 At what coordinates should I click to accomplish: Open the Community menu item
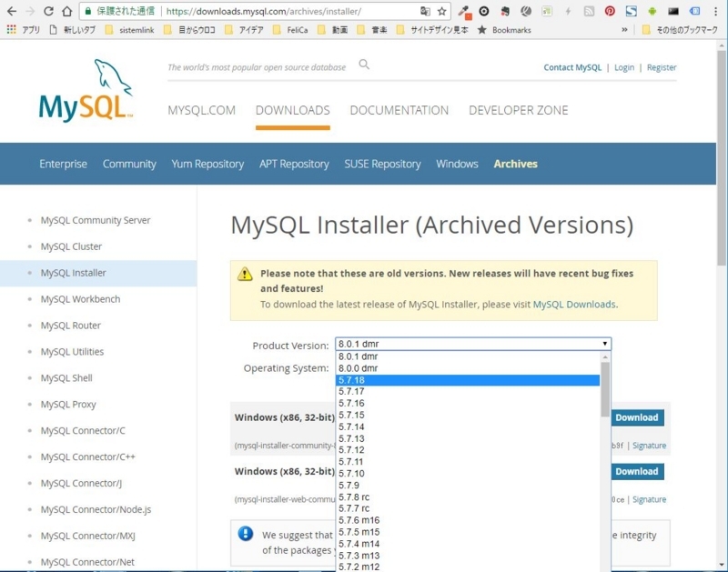click(x=129, y=164)
